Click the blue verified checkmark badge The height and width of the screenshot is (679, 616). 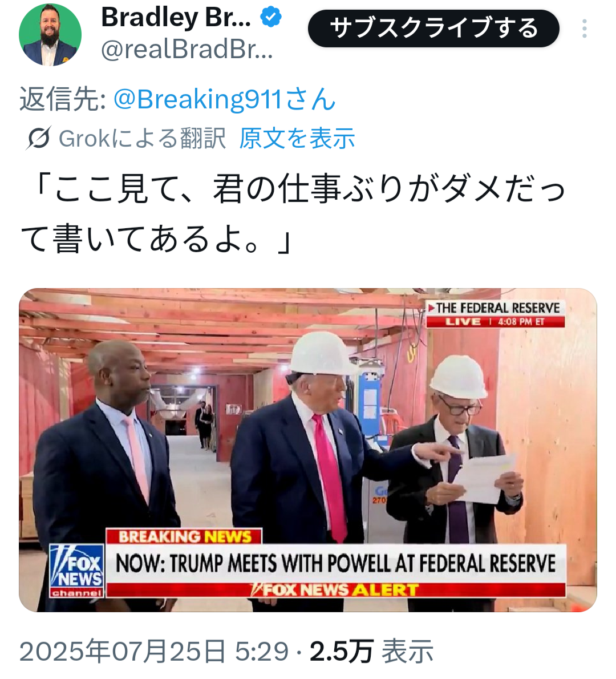[x=270, y=17]
